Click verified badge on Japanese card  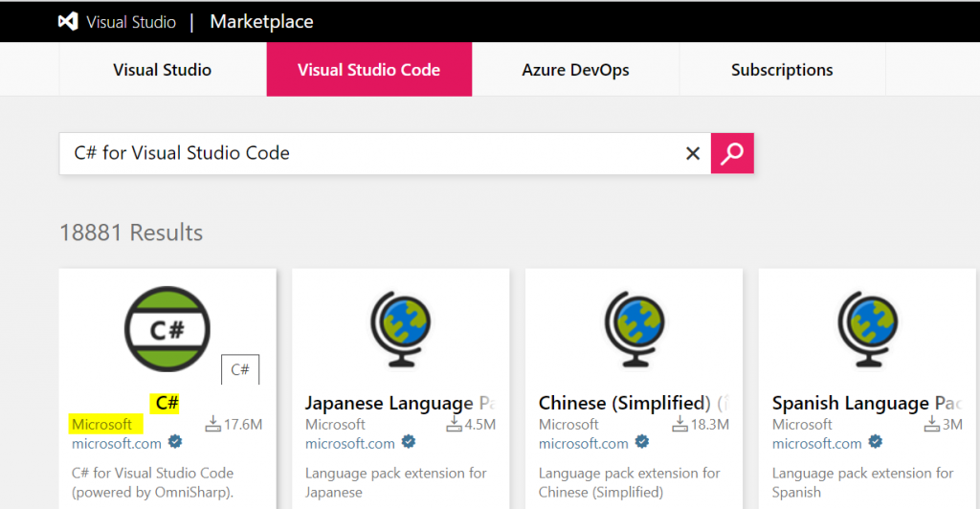[409, 442]
